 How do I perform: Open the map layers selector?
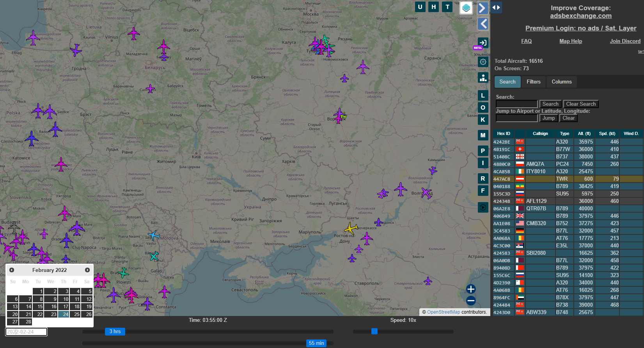tap(466, 8)
